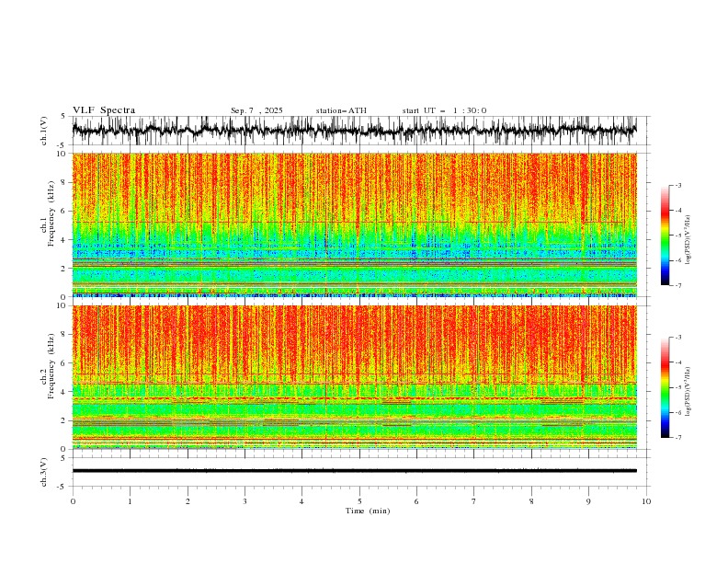The width and height of the screenshot is (728, 563).
Task: Click the '-7' value on ch.2 color bar
Action: coord(677,437)
